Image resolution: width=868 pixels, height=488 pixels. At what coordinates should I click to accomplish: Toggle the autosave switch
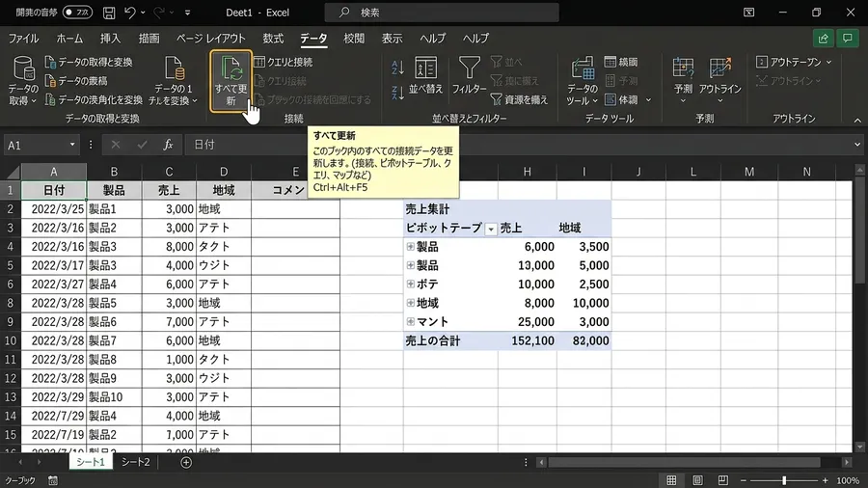(x=77, y=13)
